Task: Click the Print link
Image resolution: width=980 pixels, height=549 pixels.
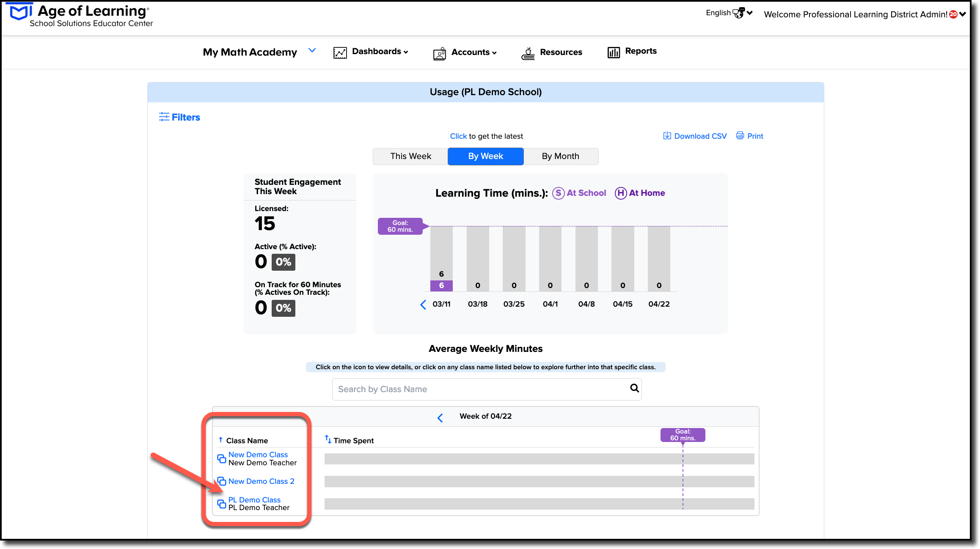Action: tap(755, 136)
